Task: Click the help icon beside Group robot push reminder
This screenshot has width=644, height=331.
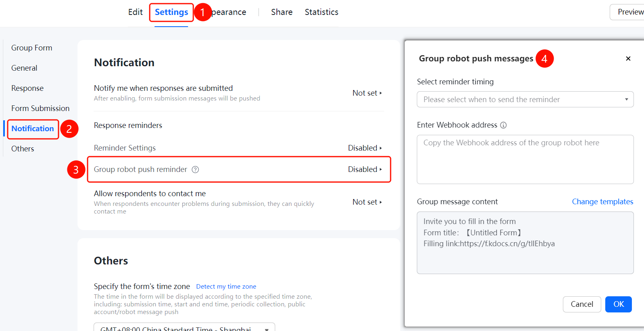Action: click(195, 170)
